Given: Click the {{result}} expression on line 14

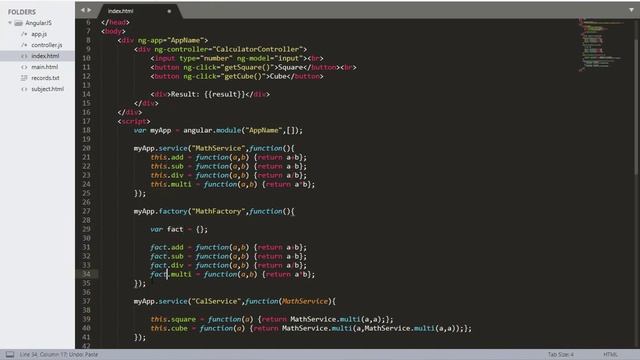Looking at the screenshot, I should click(x=224, y=94).
